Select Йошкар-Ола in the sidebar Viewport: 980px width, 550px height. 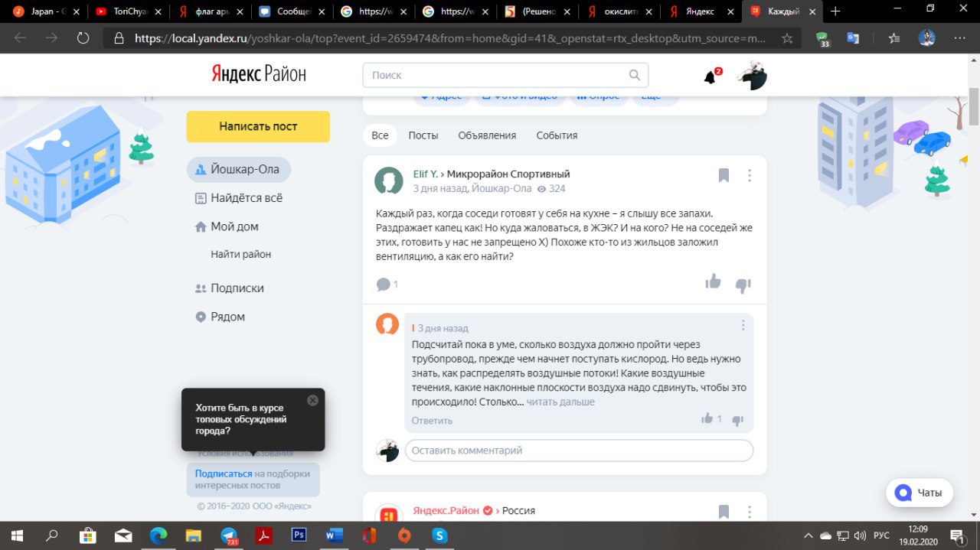pos(239,169)
